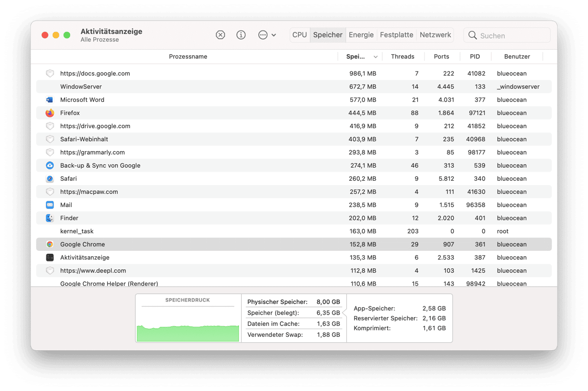Sort by Prozessname column header
Viewport: 588px width, 391px height.
tap(188, 57)
